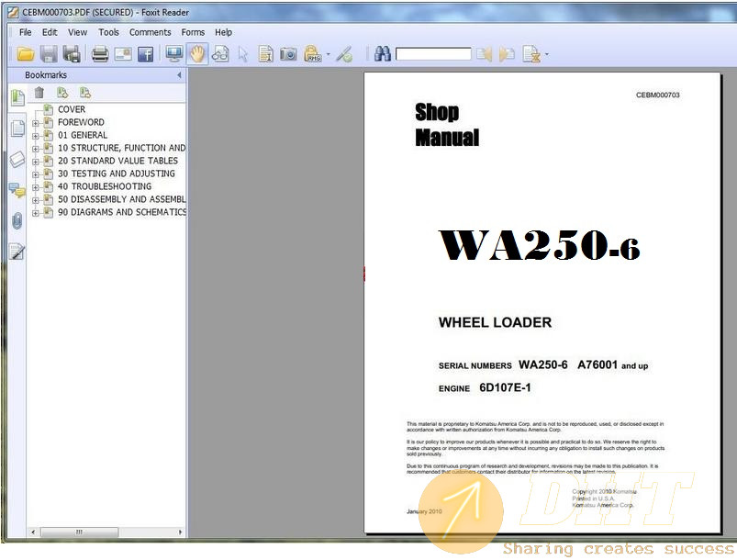This screenshot has width=737, height=560.
Task: Expand the FOREWORD bookmark node
Action: [x=36, y=123]
